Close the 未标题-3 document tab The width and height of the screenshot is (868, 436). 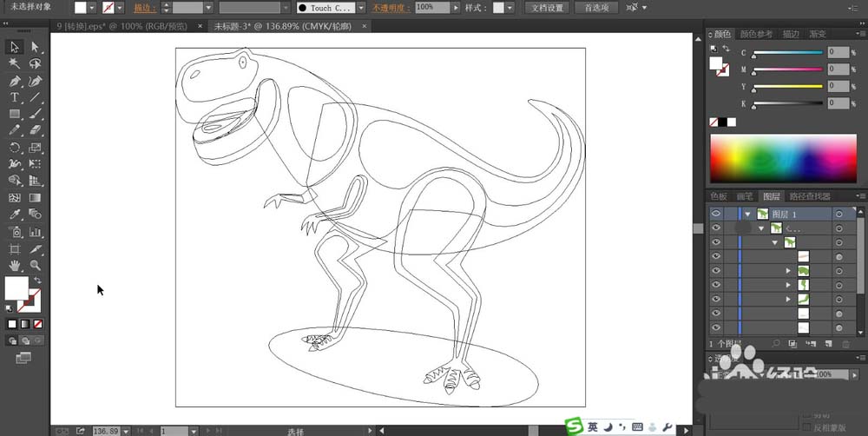(x=365, y=26)
